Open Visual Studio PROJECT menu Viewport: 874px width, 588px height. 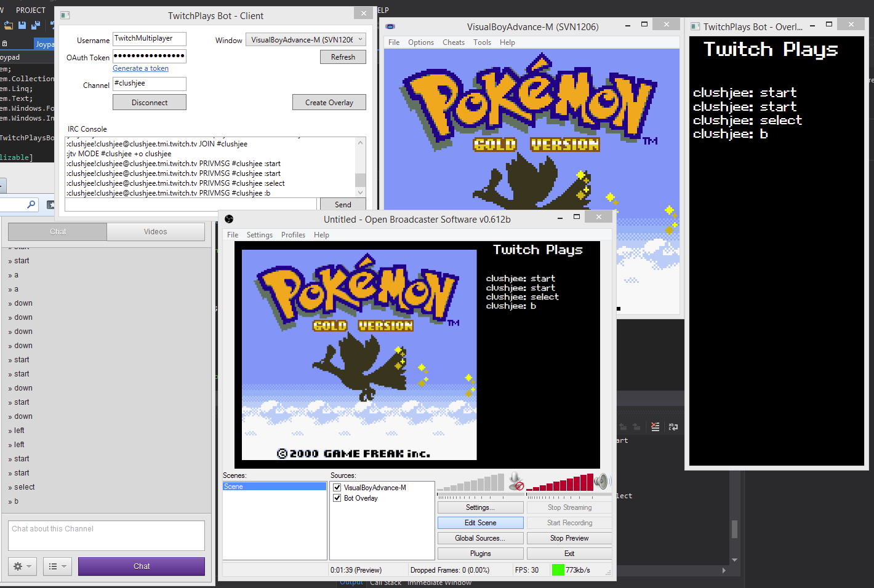(31, 10)
